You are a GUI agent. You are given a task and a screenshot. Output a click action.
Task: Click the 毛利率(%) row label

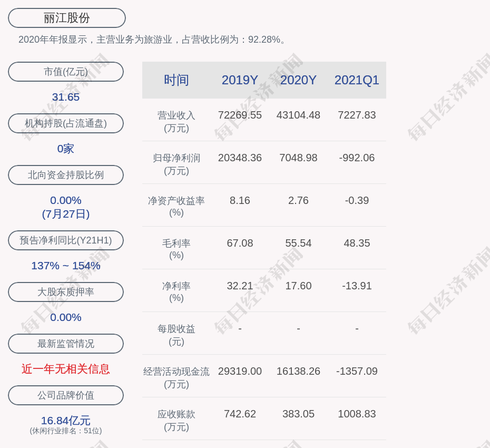177,249
